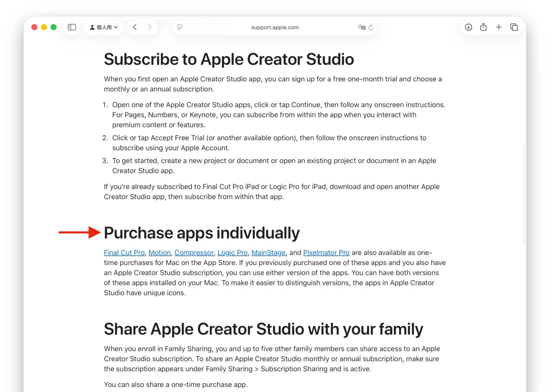Open a new tab with the plus icon
This screenshot has height=392, width=550.
click(x=498, y=27)
